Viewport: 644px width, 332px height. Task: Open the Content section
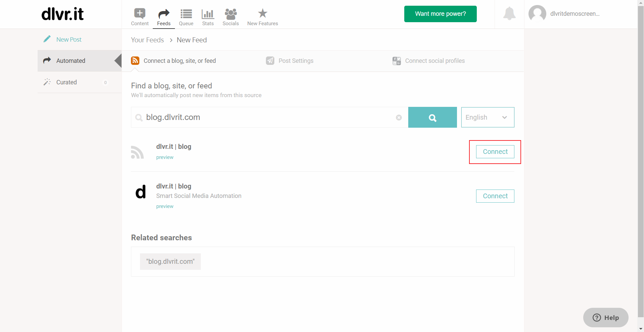(140, 17)
